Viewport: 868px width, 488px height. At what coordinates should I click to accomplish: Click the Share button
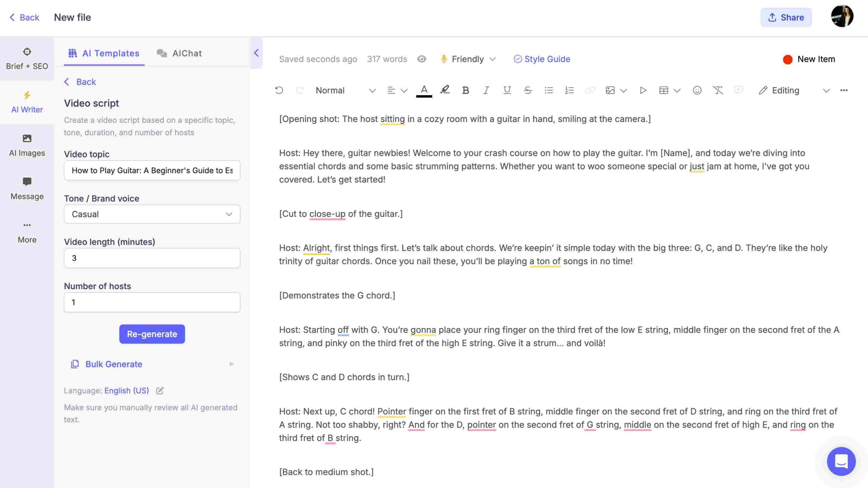click(x=786, y=17)
